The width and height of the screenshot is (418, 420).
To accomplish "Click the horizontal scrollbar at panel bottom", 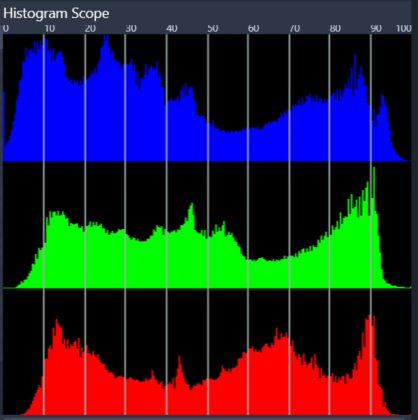I will coord(203,418).
